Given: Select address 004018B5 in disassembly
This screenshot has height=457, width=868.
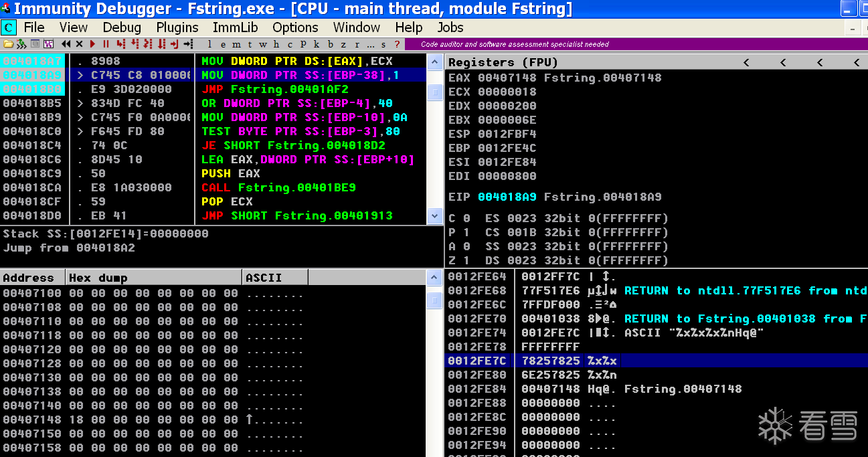Looking at the screenshot, I should (x=32, y=103).
